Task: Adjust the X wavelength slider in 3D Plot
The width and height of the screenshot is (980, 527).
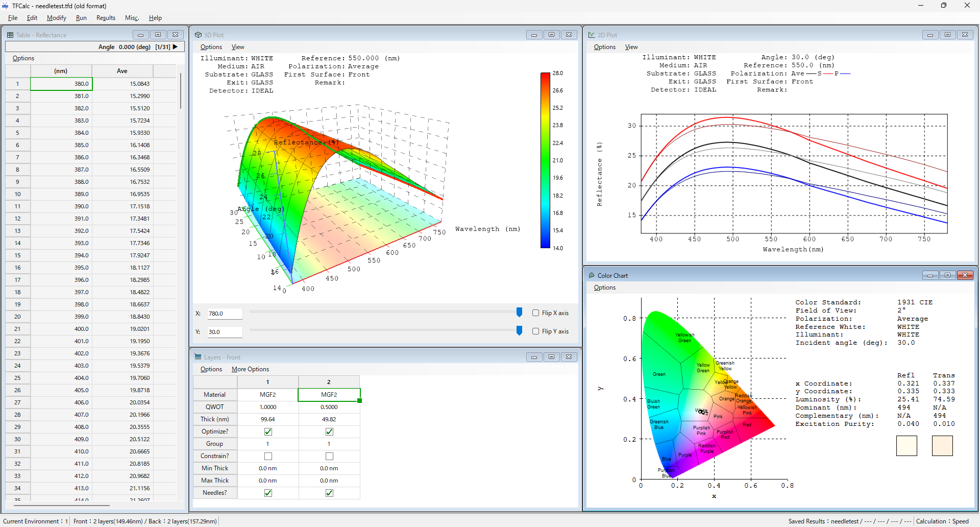Action: click(x=519, y=313)
